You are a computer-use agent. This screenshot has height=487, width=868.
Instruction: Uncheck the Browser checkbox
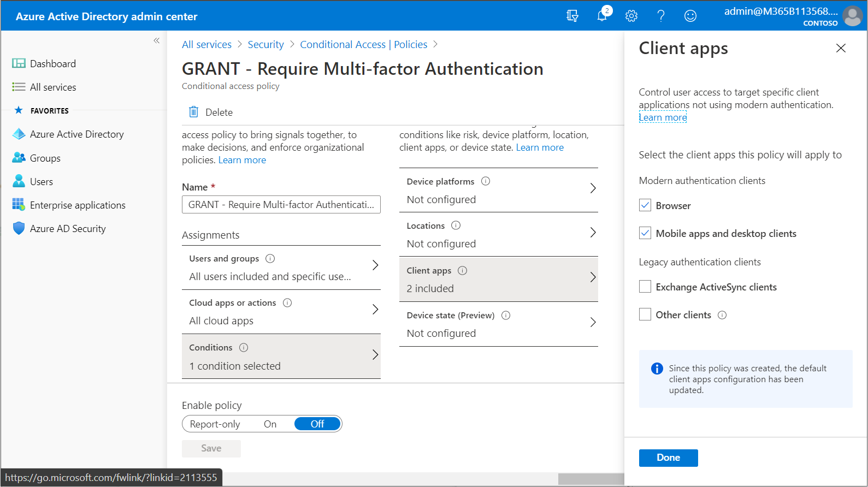(x=645, y=205)
